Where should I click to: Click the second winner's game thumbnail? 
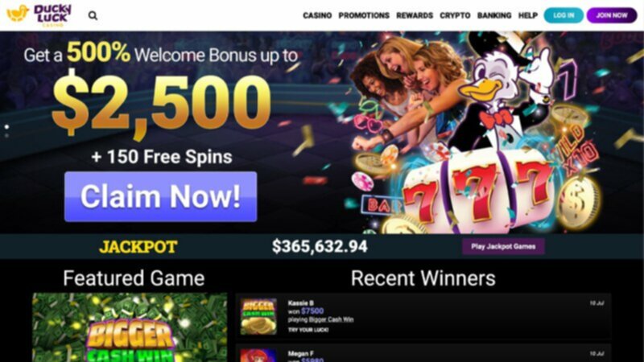click(x=258, y=356)
